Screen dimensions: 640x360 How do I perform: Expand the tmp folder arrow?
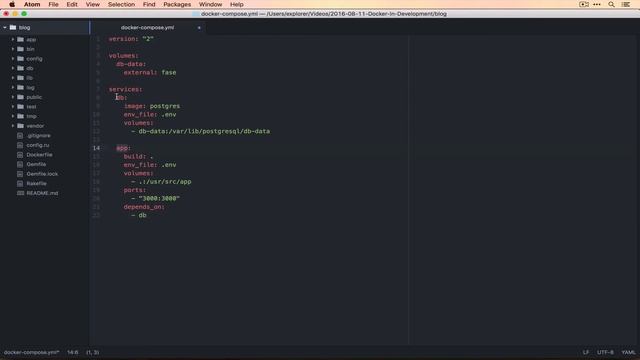(13, 116)
